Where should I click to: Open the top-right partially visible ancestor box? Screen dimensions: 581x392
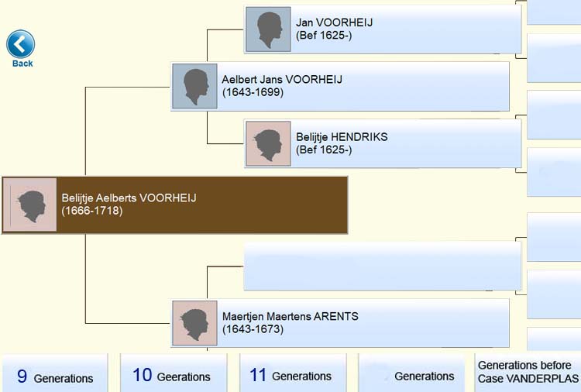click(x=554, y=12)
